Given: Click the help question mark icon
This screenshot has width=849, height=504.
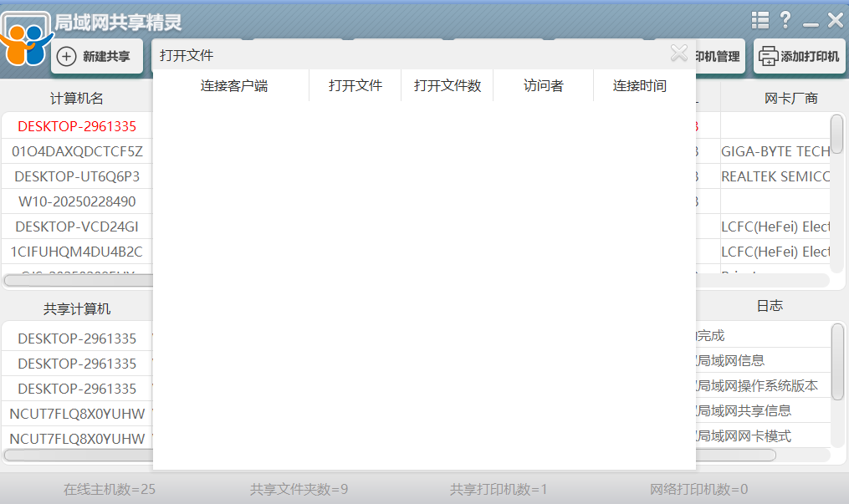Looking at the screenshot, I should [x=785, y=19].
